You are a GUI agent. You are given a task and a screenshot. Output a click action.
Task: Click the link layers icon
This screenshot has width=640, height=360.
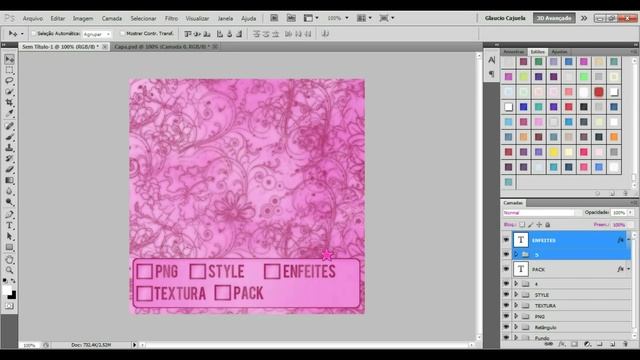coord(549,344)
